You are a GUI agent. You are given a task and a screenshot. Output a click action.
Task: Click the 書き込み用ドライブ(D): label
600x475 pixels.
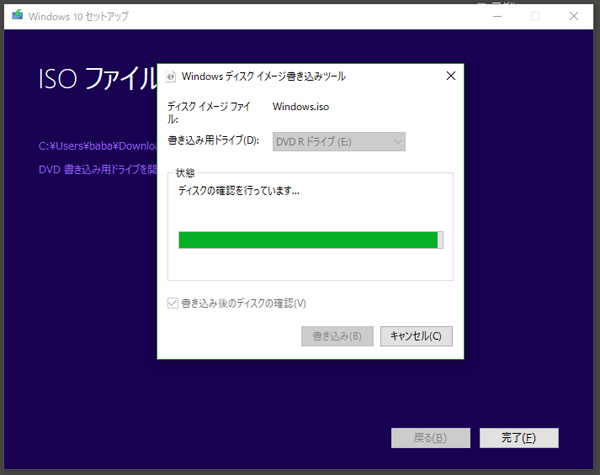pyautogui.click(x=213, y=140)
